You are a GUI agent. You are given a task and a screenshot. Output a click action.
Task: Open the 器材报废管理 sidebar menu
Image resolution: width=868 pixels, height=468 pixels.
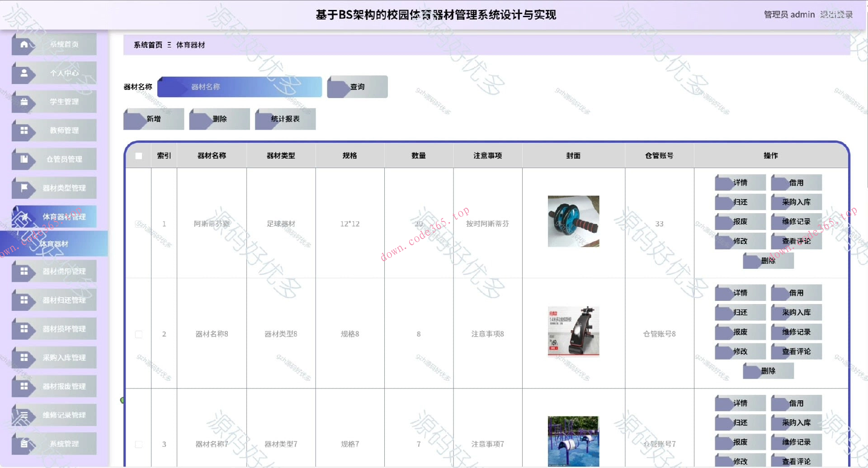coord(54,386)
